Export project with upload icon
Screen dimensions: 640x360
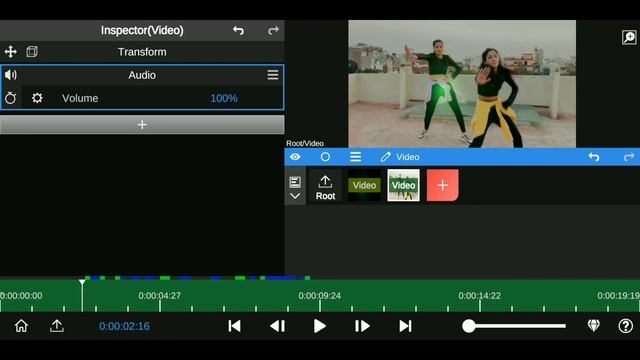click(57, 326)
